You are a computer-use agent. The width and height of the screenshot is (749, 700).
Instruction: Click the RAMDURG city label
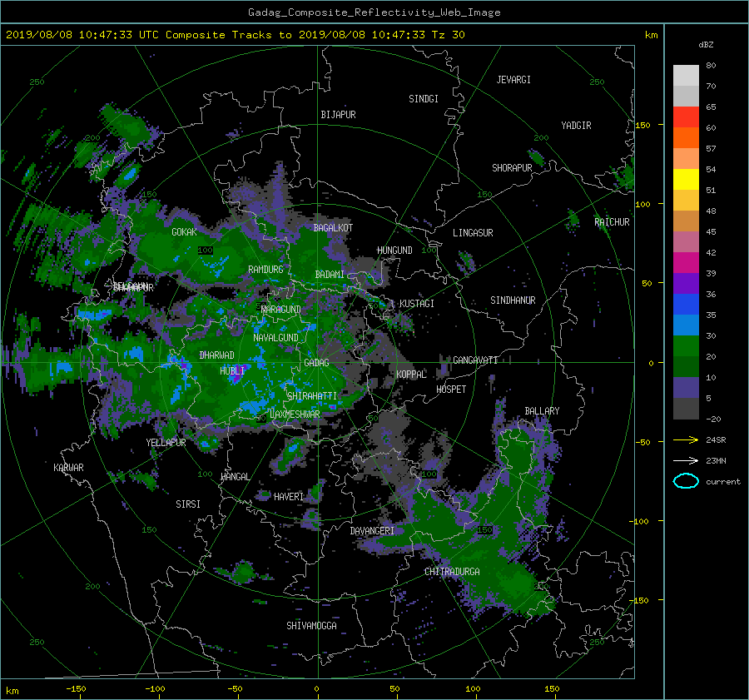265,270
